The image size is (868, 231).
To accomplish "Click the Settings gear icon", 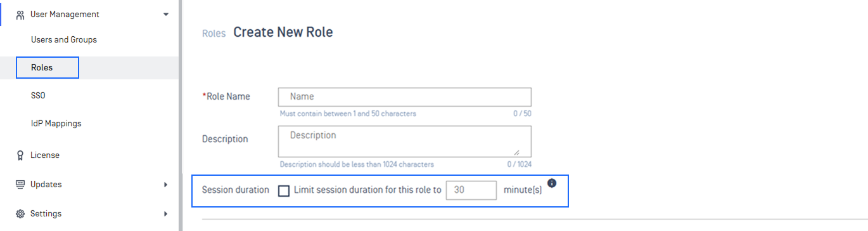I will [20, 214].
